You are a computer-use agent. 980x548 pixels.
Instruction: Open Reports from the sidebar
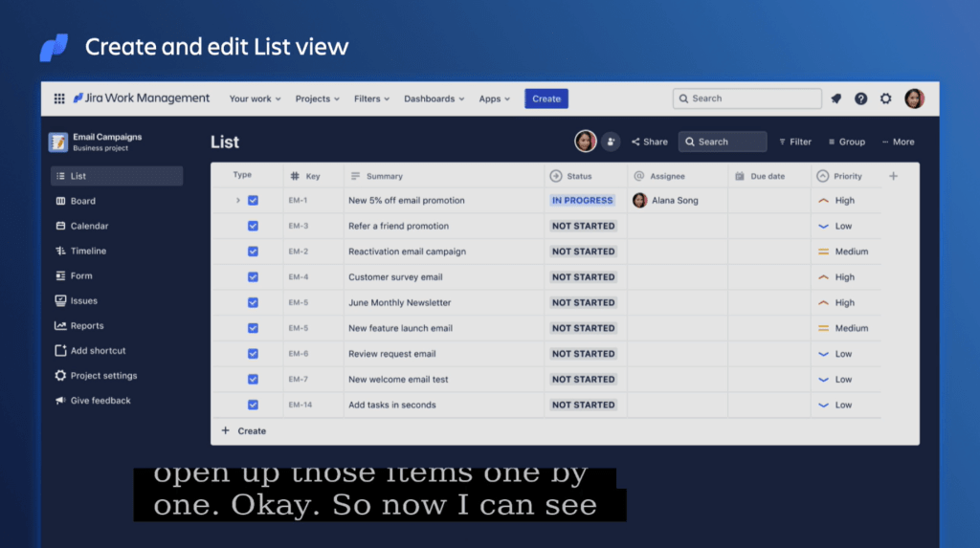click(x=86, y=326)
